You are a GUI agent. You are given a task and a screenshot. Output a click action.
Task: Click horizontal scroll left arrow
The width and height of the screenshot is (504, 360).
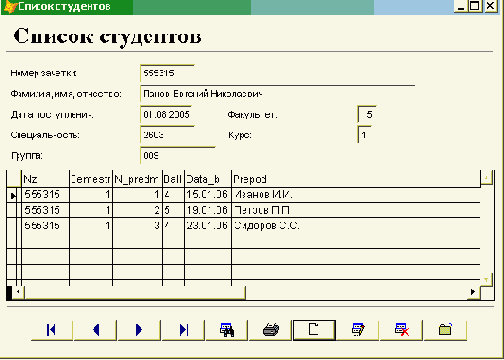(x=18, y=292)
